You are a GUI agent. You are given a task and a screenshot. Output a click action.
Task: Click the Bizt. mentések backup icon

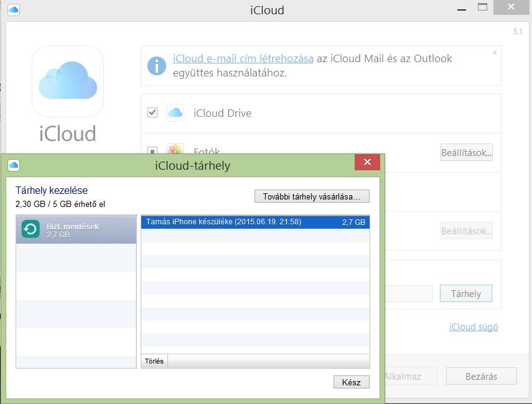point(30,229)
